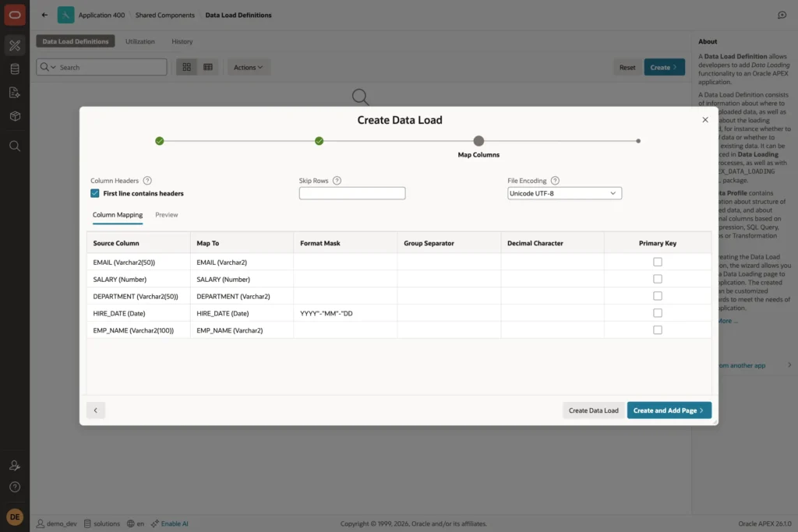Image resolution: width=798 pixels, height=532 pixels.
Task: Open the Utilization tab
Action: point(140,41)
